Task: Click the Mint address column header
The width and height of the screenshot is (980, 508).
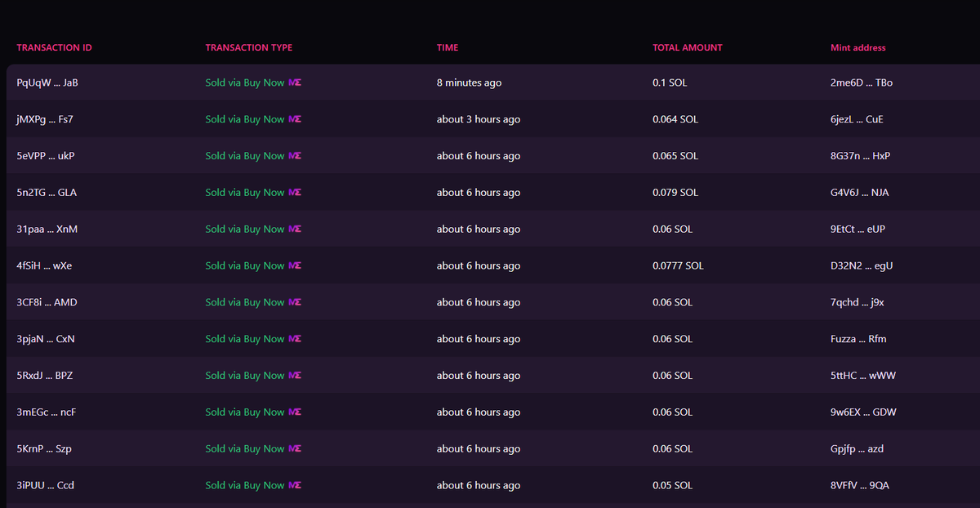Action: coord(858,47)
